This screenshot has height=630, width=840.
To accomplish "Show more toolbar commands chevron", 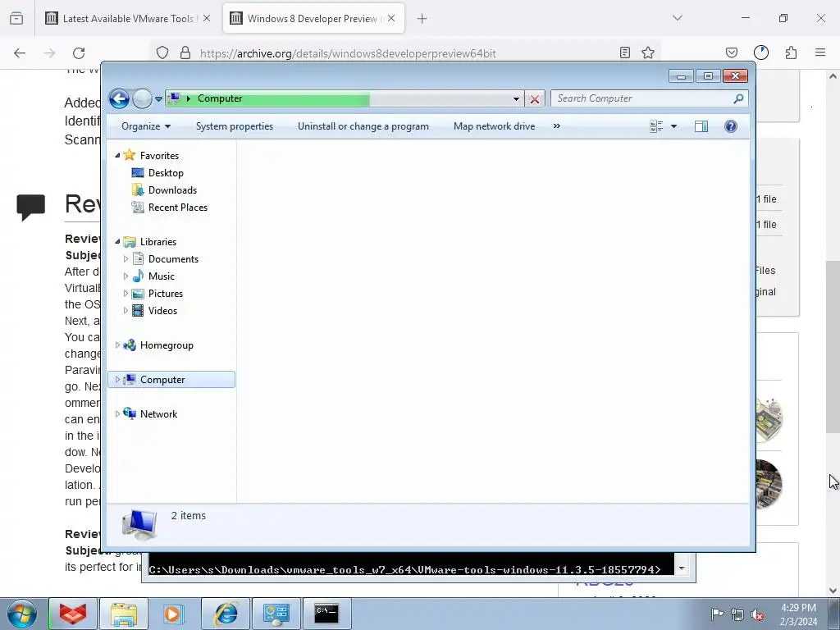I will pos(557,126).
